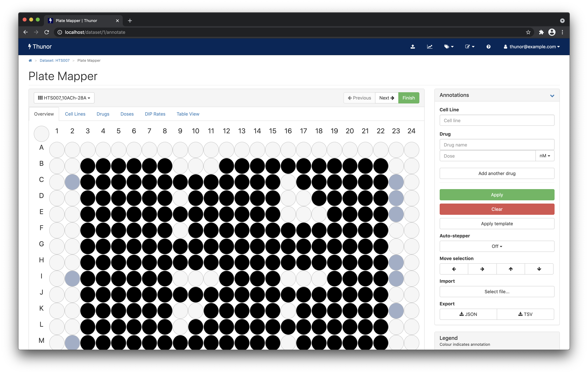Collapse the Annotations panel chevron
588x374 pixels.
552,96
